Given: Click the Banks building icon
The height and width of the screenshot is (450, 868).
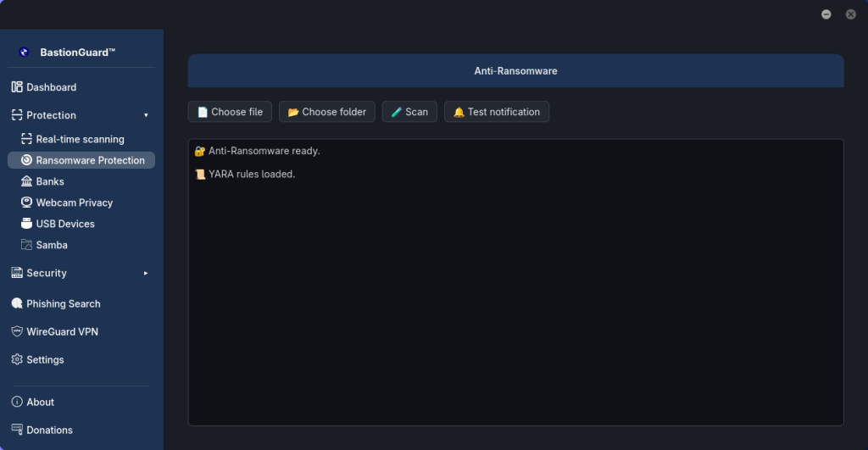Looking at the screenshot, I should (26, 181).
